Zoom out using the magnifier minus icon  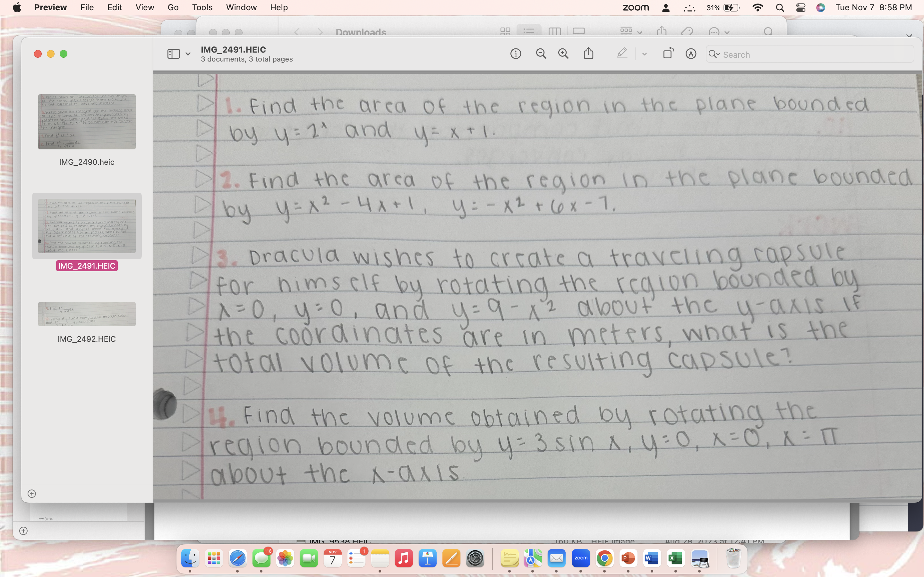[541, 54]
